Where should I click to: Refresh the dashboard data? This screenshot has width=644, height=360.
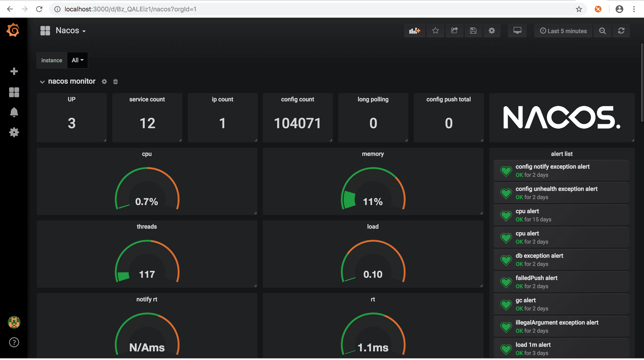tap(622, 31)
